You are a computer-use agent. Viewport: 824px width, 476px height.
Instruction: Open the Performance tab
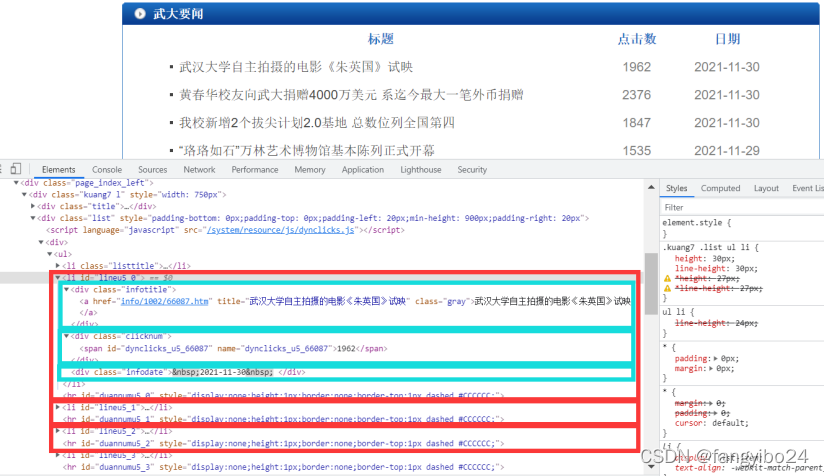[x=255, y=170]
